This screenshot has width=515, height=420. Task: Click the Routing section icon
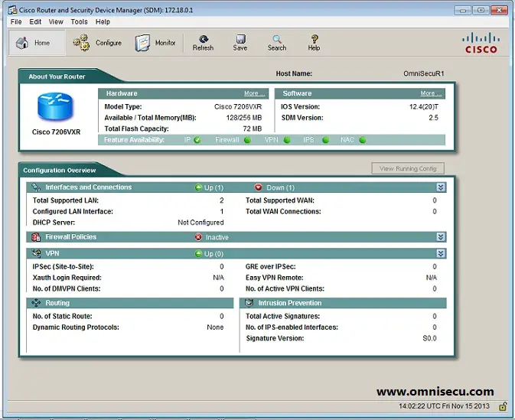pyautogui.click(x=36, y=303)
